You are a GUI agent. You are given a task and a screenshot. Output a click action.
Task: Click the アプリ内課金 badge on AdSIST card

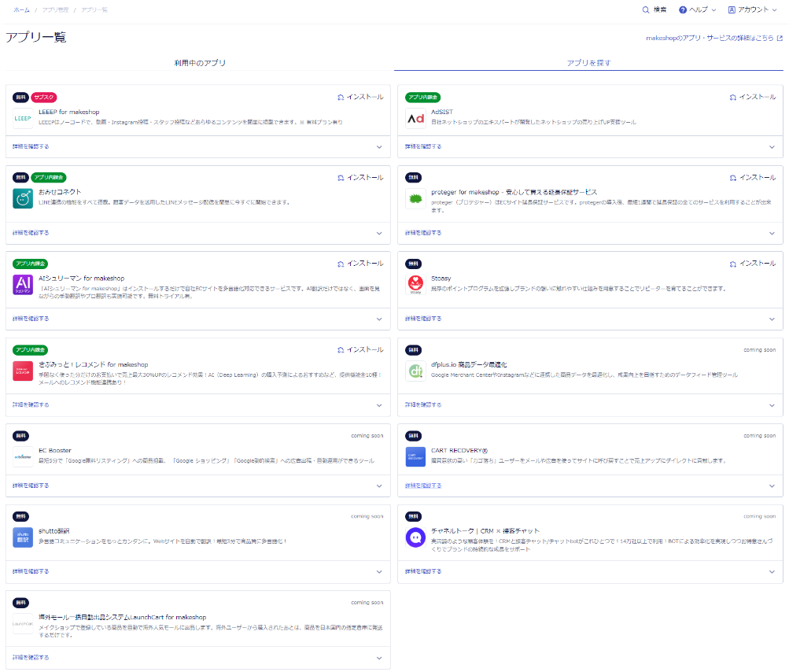pyautogui.click(x=422, y=97)
